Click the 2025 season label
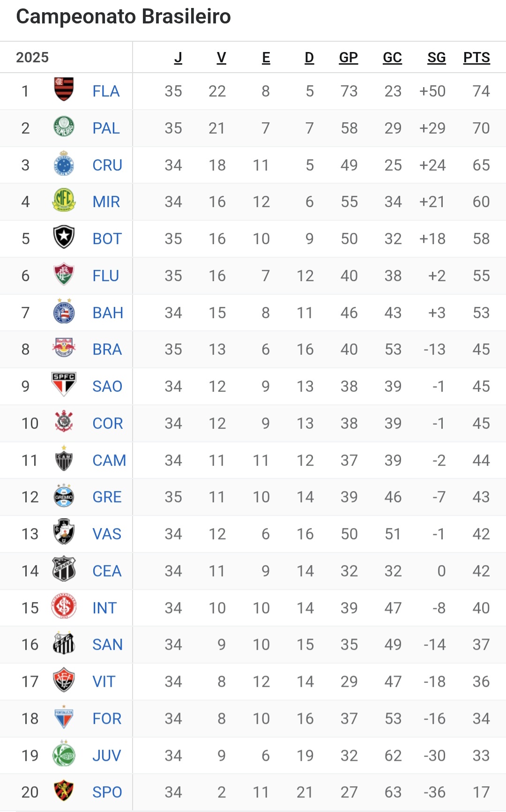This screenshot has height=812, width=506. pyautogui.click(x=32, y=57)
